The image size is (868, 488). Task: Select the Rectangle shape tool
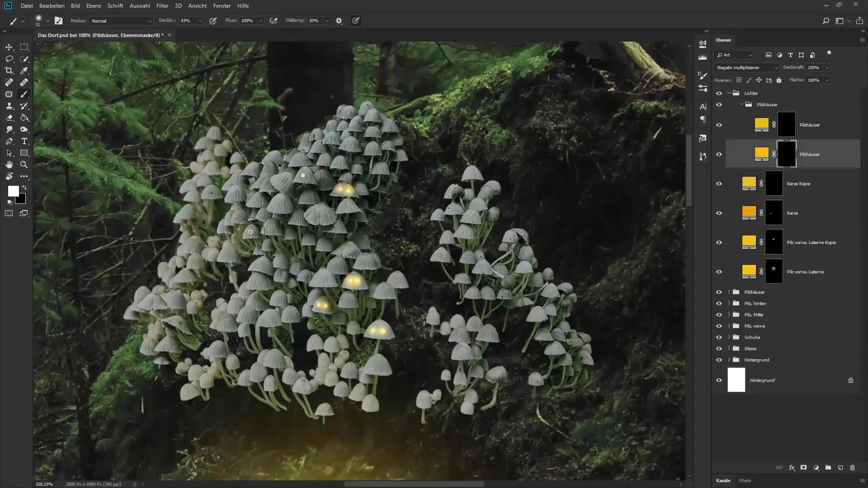point(24,153)
